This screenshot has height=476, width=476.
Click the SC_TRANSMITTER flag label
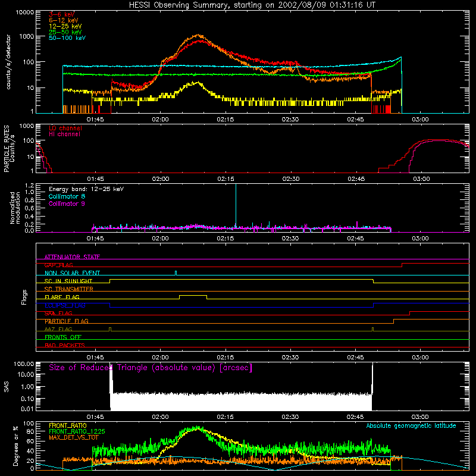[69, 289]
